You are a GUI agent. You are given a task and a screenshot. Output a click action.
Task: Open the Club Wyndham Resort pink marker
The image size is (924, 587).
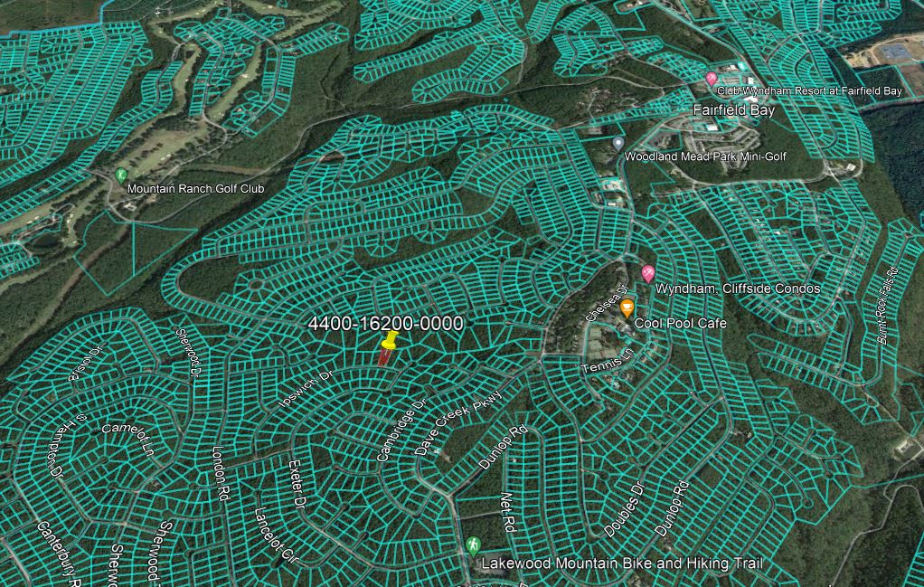pos(712,80)
